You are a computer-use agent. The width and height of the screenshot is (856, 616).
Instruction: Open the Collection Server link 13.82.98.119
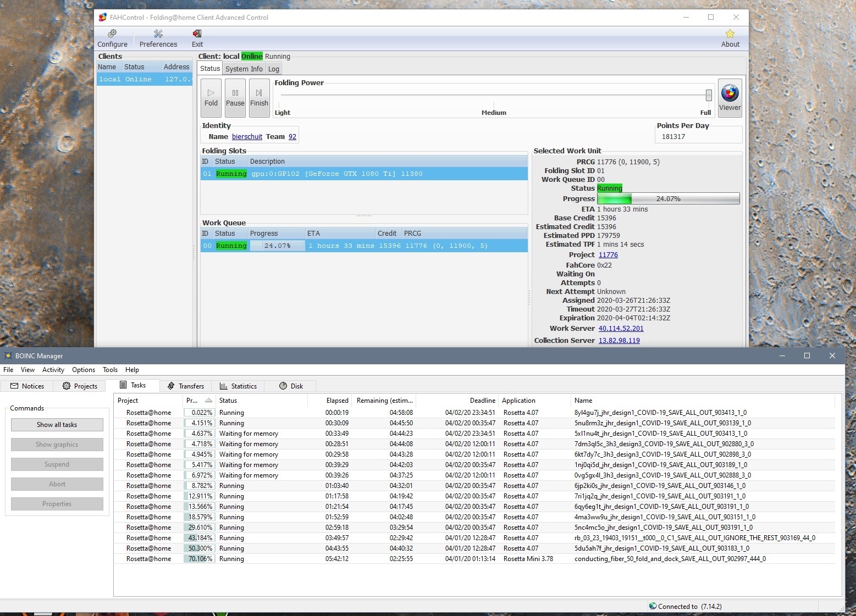click(x=619, y=341)
